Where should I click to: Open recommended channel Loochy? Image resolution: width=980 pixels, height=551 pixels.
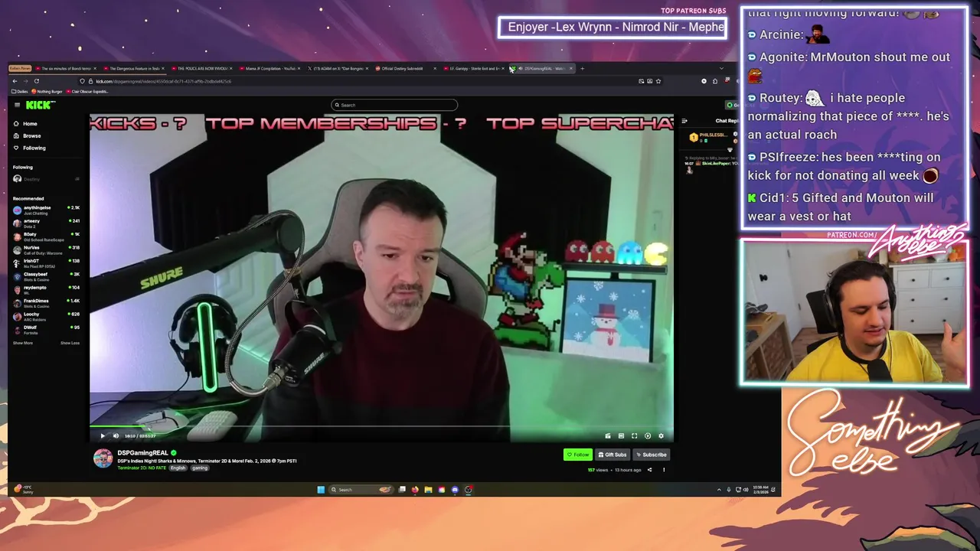(46, 315)
